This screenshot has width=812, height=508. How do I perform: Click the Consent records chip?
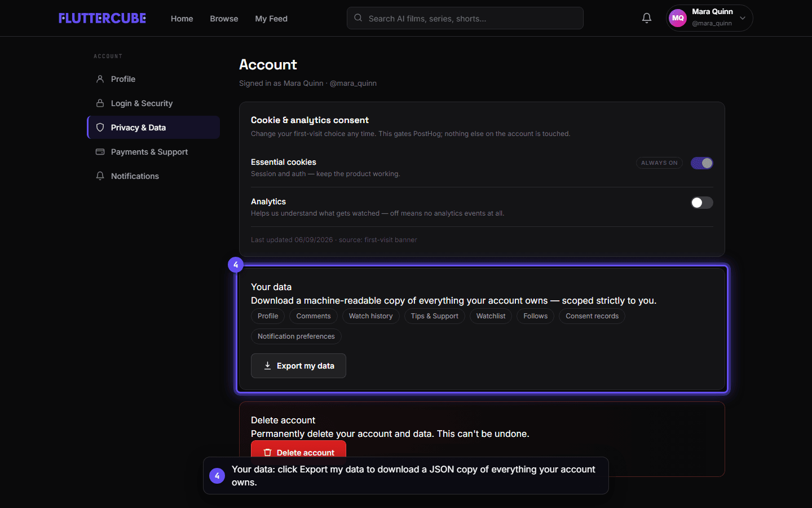coord(592,316)
